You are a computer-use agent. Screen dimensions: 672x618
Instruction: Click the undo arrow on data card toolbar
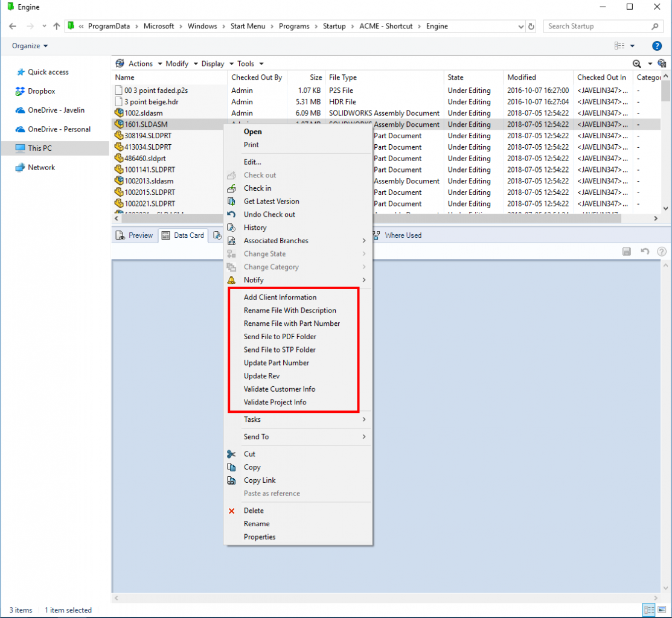pyautogui.click(x=645, y=252)
